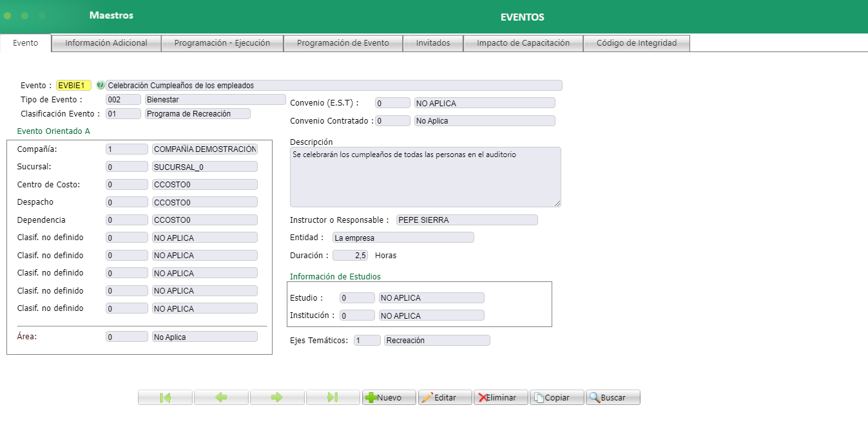The image size is (868, 423).
Task: Click Información de Estudios heading
Action: (335, 276)
